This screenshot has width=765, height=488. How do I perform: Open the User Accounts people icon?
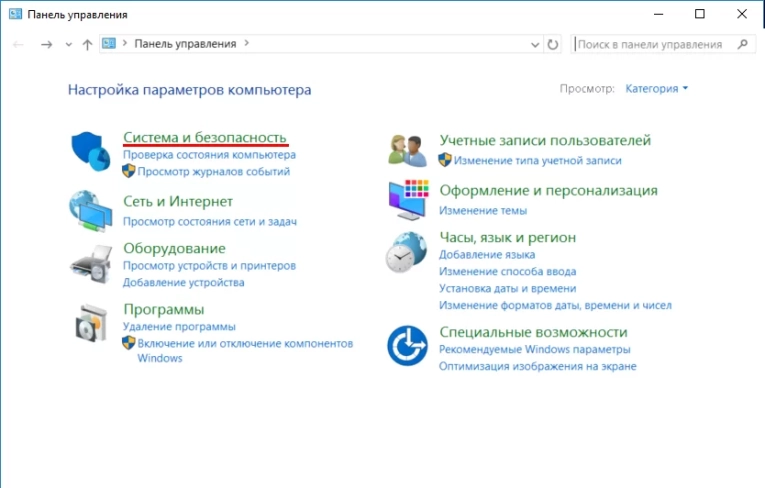pyautogui.click(x=408, y=151)
